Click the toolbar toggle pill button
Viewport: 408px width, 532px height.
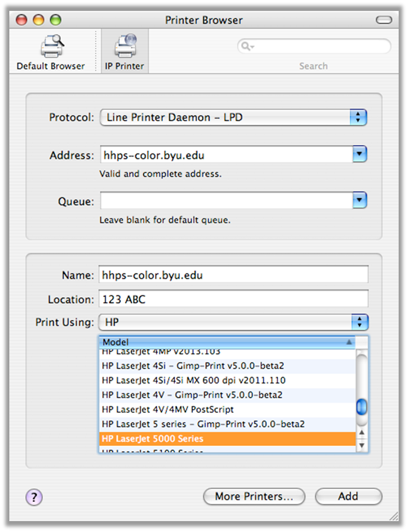tap(384, 20)
